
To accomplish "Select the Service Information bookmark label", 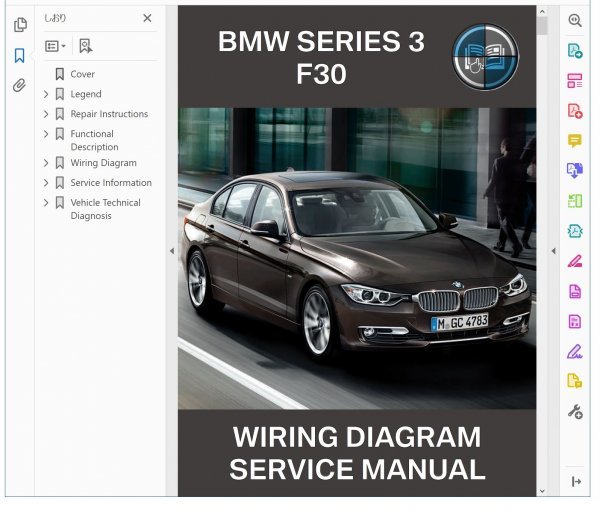I will pyautogui.click(x=111, y=183).
